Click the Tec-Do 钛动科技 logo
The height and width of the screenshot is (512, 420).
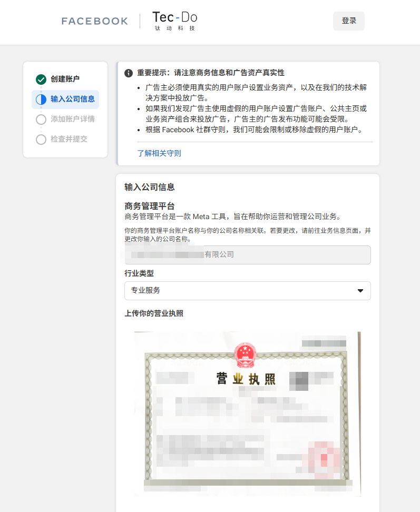(x=174, y=21)
